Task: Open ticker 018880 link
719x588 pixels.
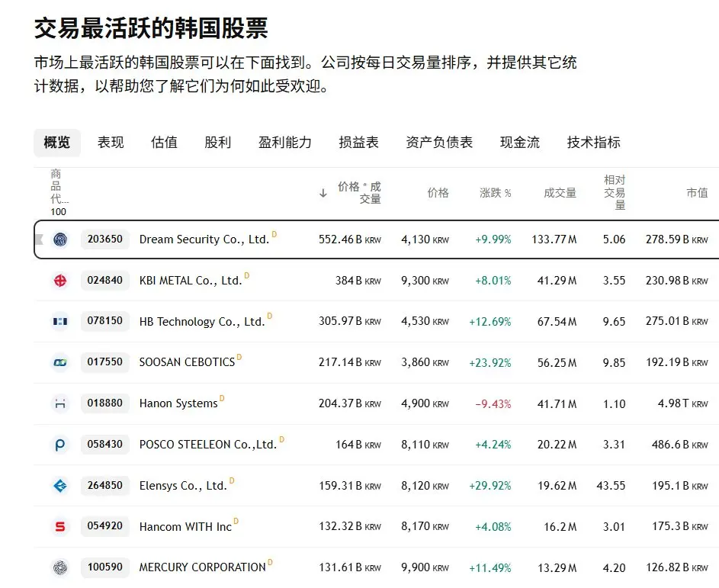Action: pyautogui.click(x=105, y=403)
